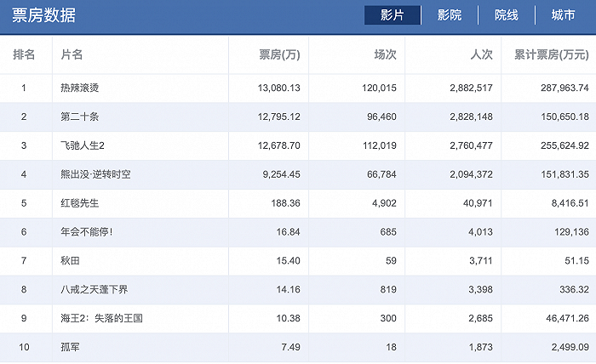Open the 影院 tab

(450, 15)
